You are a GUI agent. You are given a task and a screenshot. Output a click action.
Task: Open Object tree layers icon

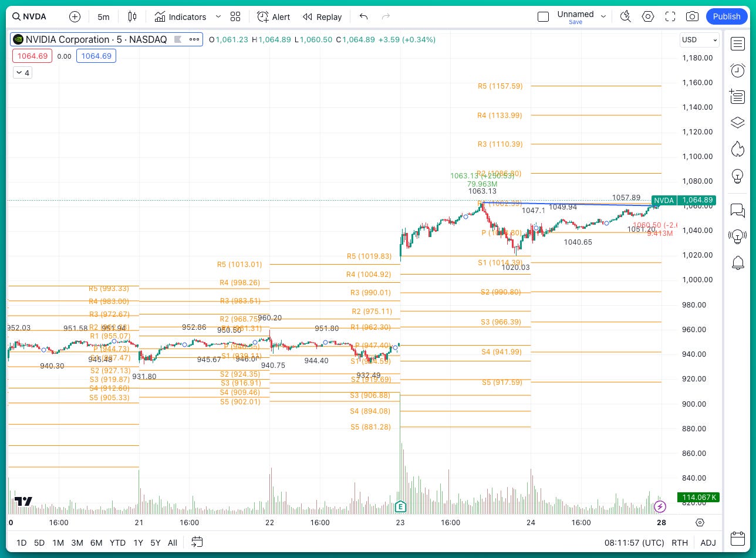click(738, 123)
